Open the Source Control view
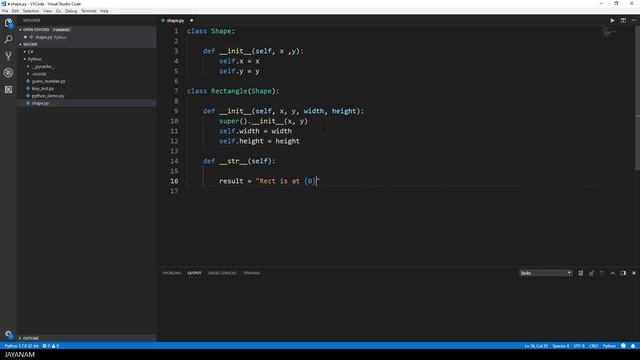 tap(8, 56)
